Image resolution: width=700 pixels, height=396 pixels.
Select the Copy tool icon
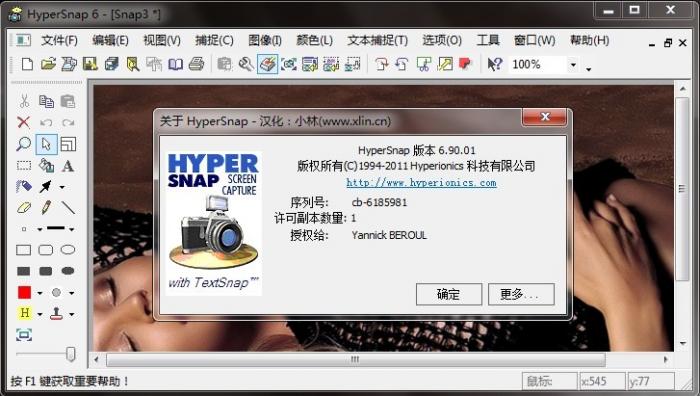(x=46, y=101)
